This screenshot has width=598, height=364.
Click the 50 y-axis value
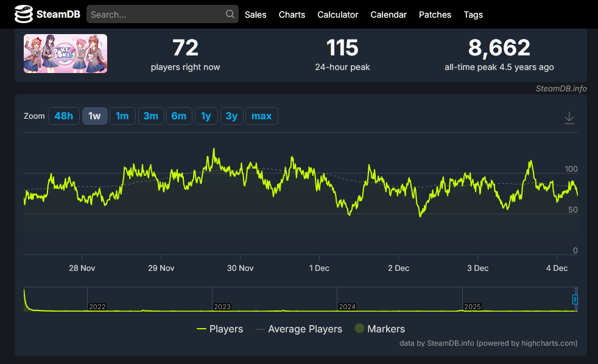pos(573,209)
